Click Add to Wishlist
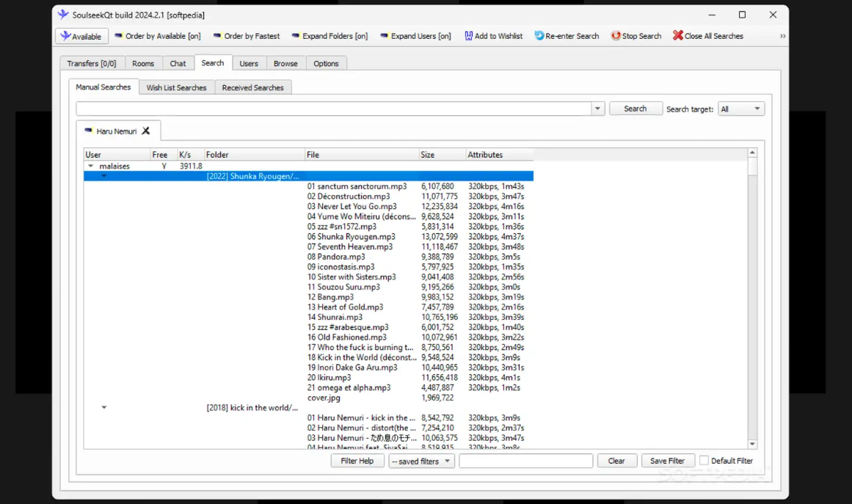852x504 pixels. pyautogui.click(x=493, y=36)
